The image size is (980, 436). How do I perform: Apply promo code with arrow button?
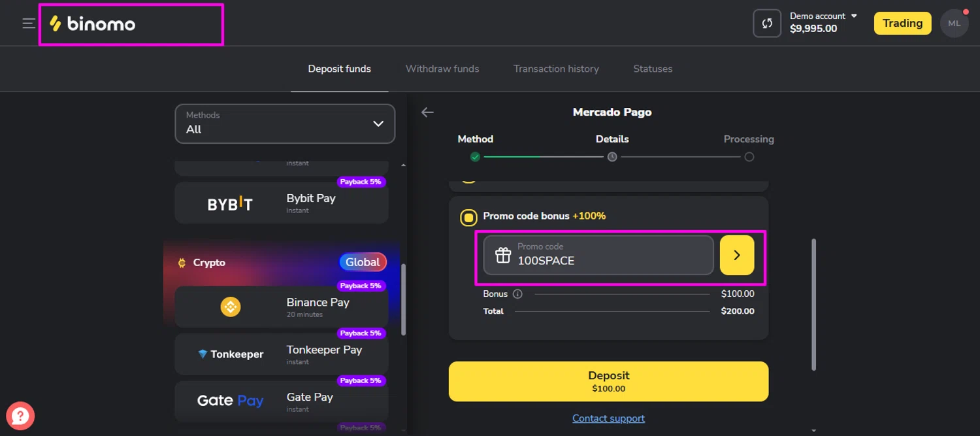point(737,255)
